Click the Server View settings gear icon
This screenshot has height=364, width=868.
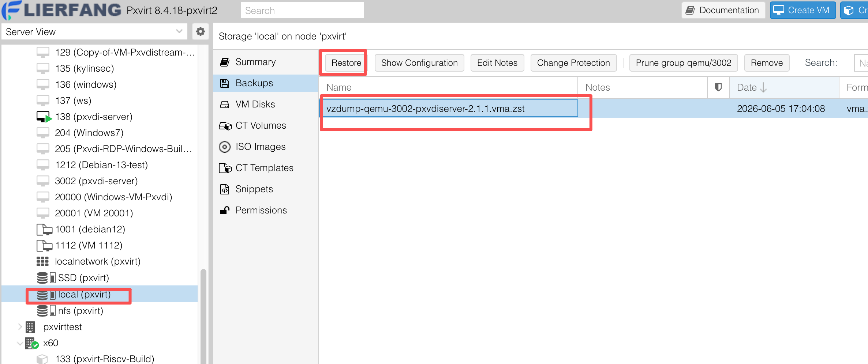[x=200, y=32]
